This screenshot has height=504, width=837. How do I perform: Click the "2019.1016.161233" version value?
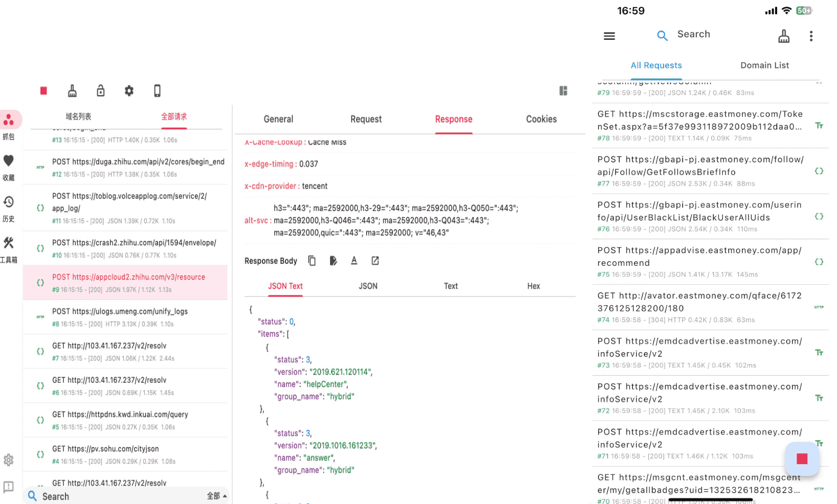[343, 446]
